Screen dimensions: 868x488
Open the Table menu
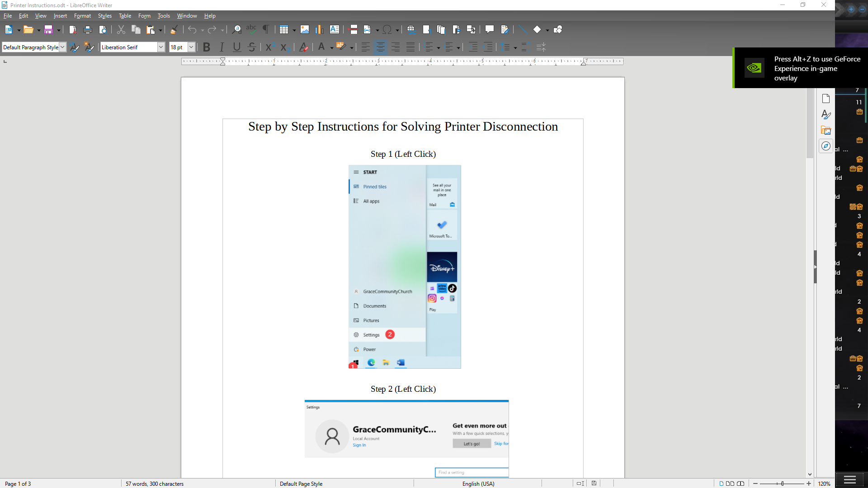[x=125, y=16]
